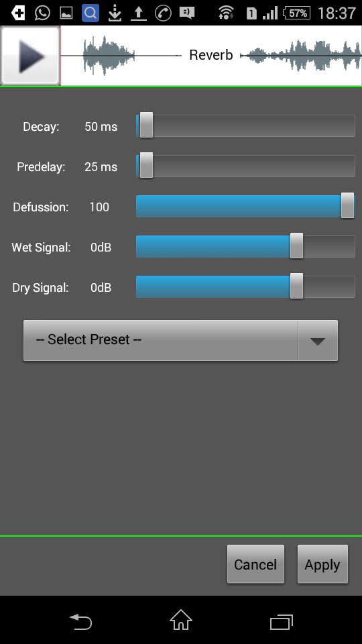Image resolution: width=362 pixels, height=644 pixels.
Task: Click the Predelay slider handle
Action: (146, 166)
